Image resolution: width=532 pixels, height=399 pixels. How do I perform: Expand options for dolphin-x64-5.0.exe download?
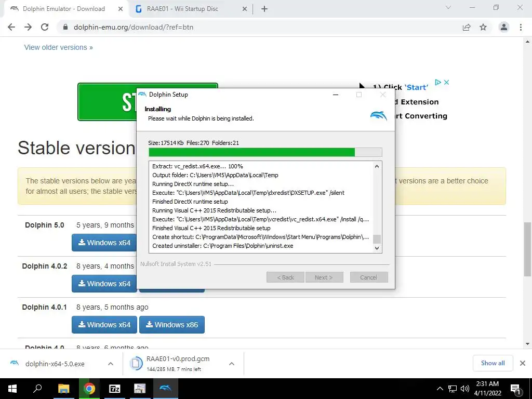111,364
